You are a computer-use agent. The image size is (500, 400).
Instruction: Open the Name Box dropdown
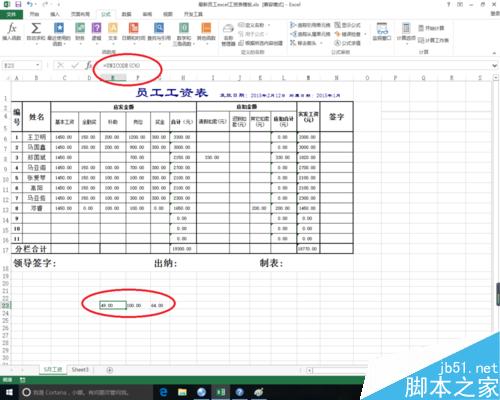click(x=38, y=65)
